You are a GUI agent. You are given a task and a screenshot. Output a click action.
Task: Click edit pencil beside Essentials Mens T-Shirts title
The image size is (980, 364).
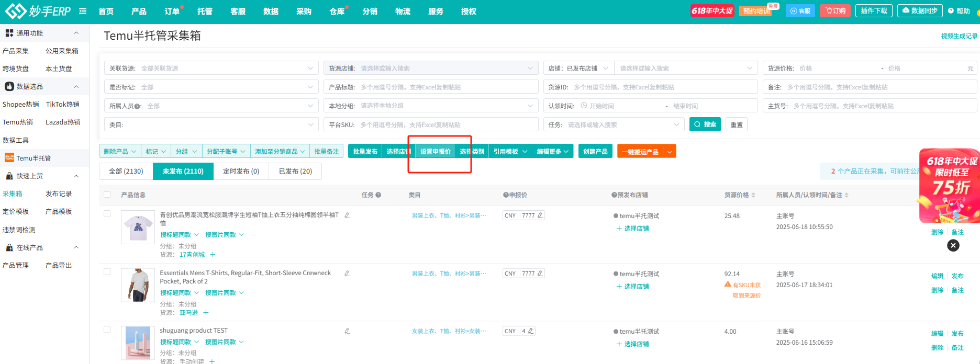point(347,273)
